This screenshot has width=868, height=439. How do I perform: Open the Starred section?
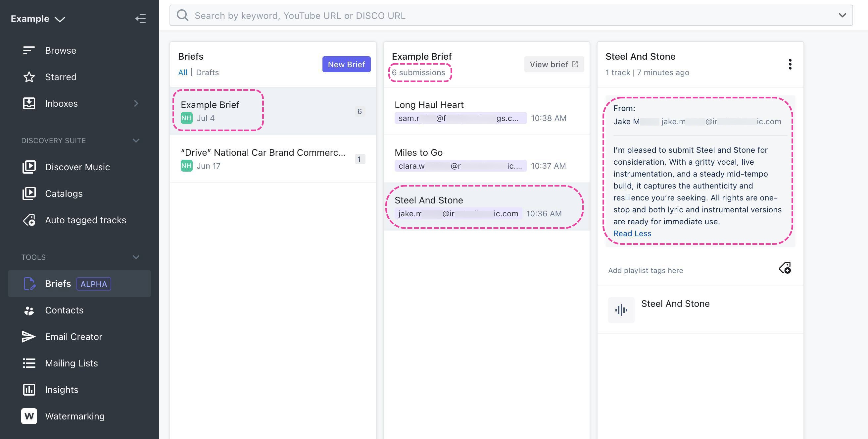[x=61, y=77]
